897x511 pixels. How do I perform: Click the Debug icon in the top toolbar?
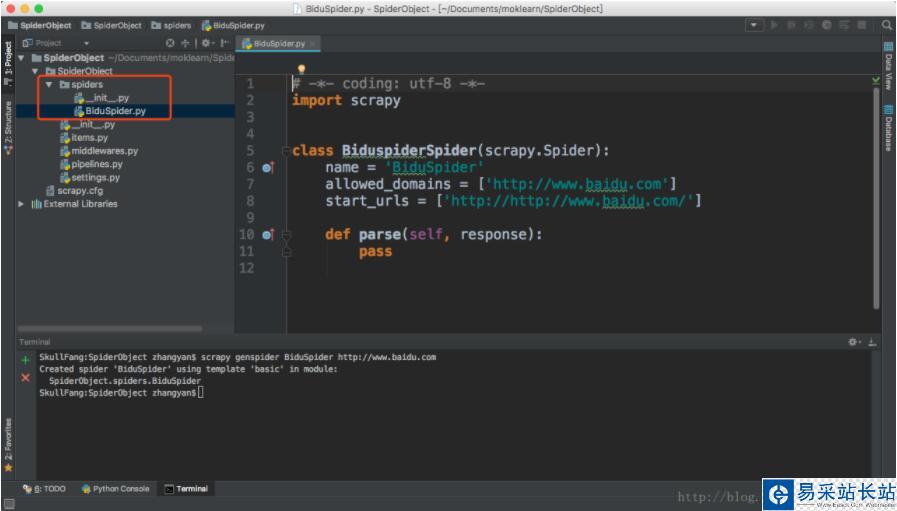791,25
